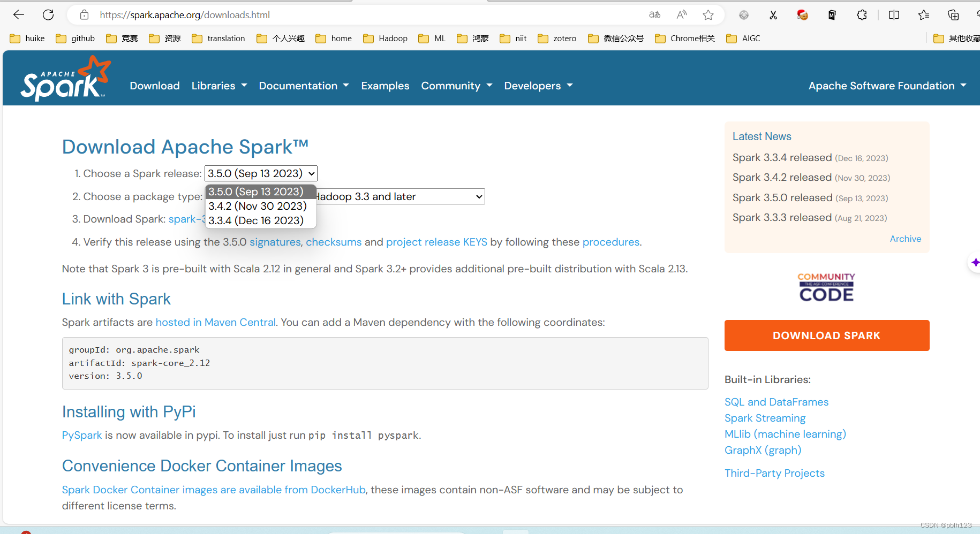Open the package type select box
The image size is (980, 534).
[401, 196]
